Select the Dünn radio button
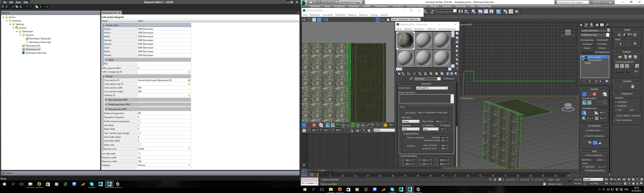Image resolution: width=644 pixels, height=193 pixels. point(628,110)
